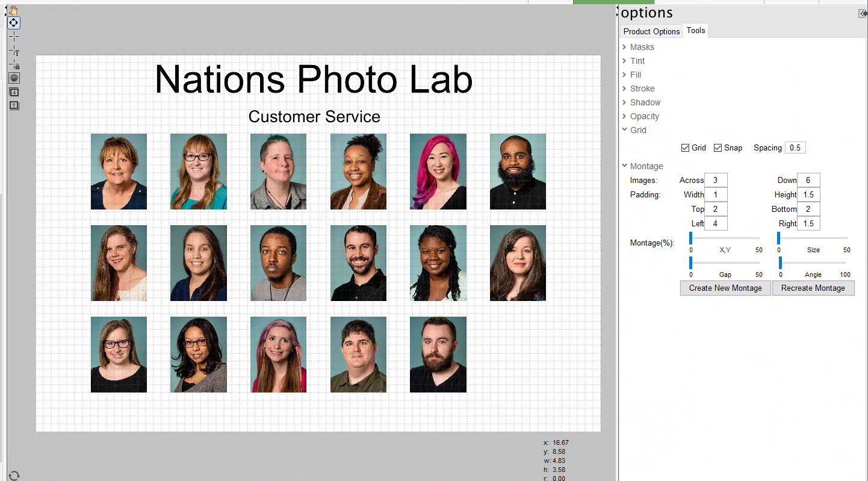Toggle the Snap checkbox

click(x=718, y=147)
